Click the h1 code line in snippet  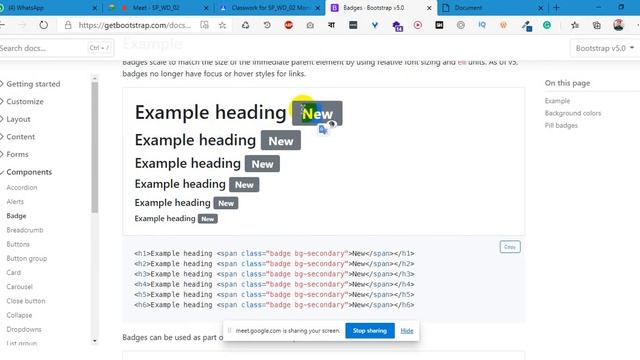[x=274, y=253]
